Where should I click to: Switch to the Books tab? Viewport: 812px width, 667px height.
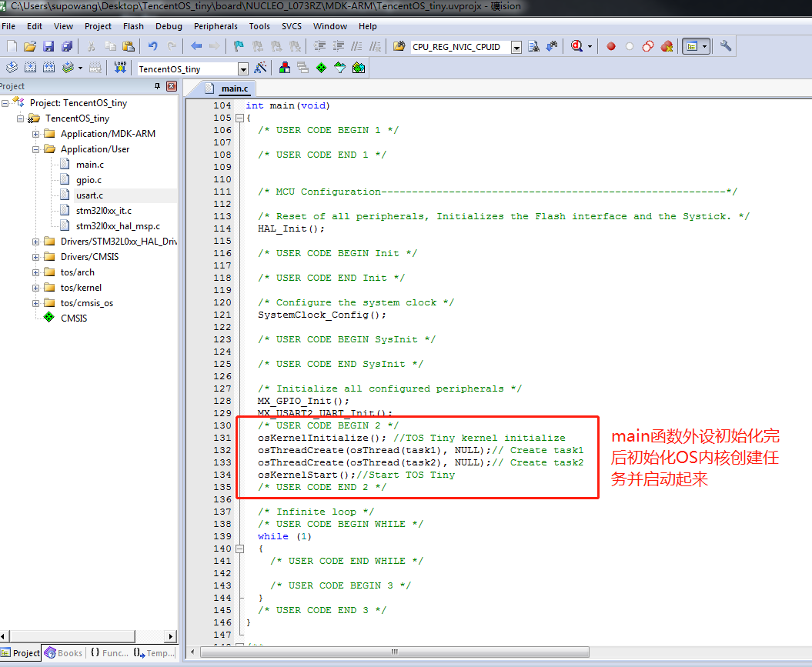tap(63, 653)
